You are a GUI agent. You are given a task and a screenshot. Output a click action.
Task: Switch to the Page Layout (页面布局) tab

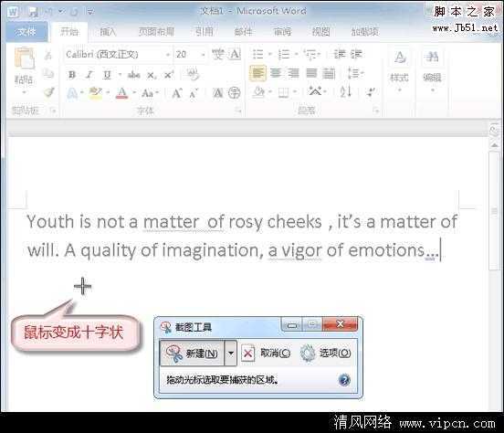(x=156, y=32)
